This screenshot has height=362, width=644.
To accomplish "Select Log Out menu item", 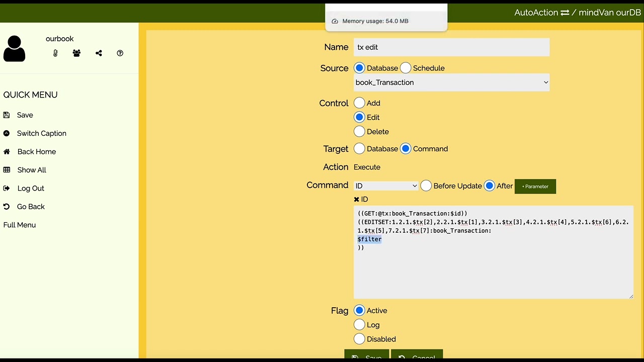I will 31,189.
